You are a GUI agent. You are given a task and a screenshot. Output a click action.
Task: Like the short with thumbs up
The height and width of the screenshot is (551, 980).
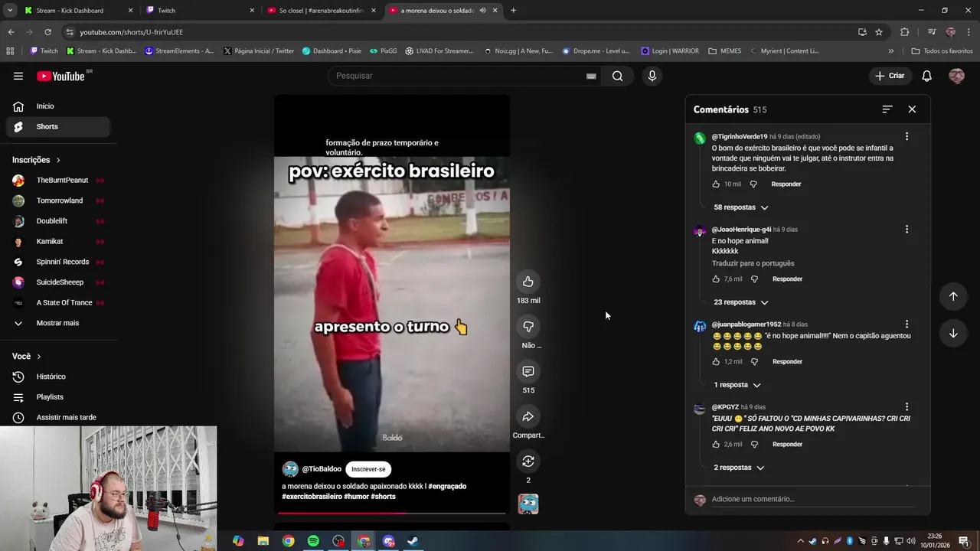click(528, 282)
